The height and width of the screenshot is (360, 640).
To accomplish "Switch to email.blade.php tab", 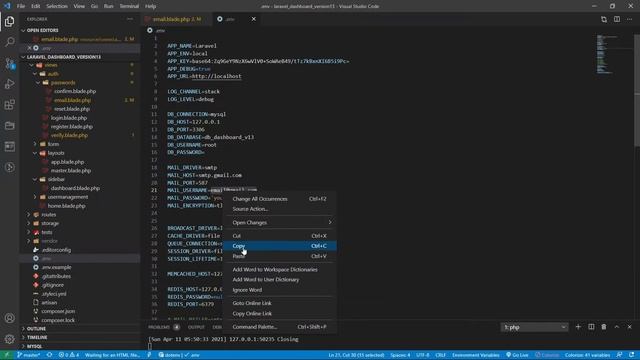I will pyautogui.click(x=176, y=19).
